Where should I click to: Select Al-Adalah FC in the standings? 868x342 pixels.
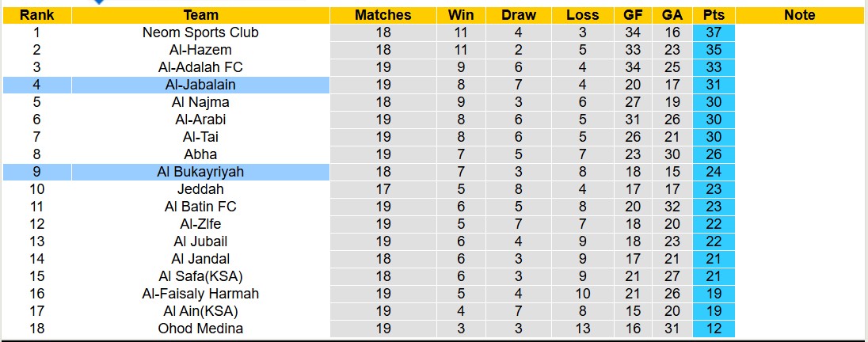(x=200, y=67)
